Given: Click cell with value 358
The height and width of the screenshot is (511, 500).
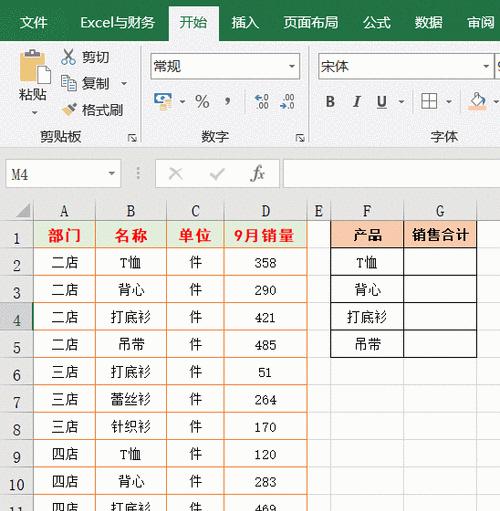Looking at the screenshot, I should [265, 262].
